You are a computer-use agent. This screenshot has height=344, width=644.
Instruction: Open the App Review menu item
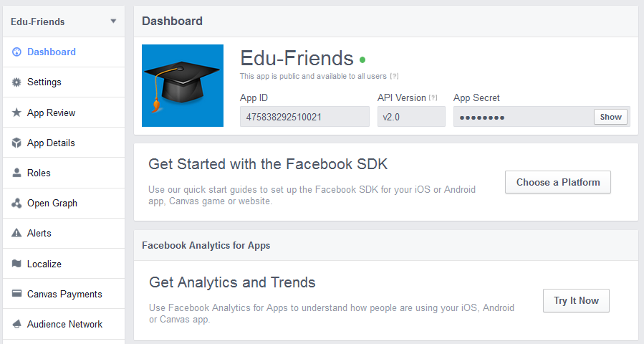(64, 113)
